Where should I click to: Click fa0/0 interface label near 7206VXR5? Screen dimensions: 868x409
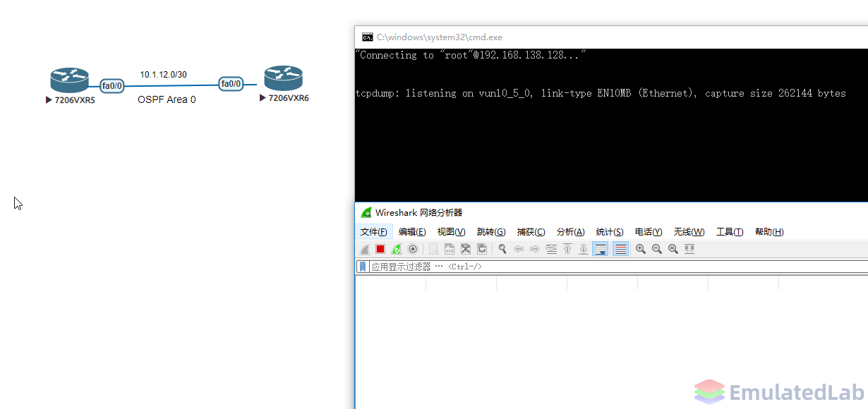[112, 86]
